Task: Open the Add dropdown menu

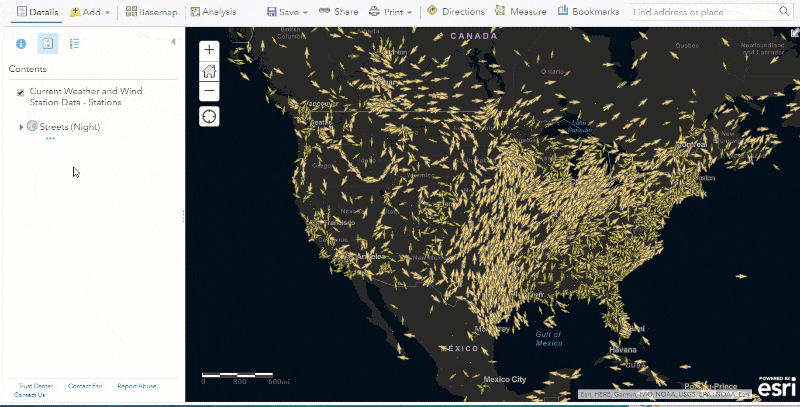Action: click(x=90, y=12)
